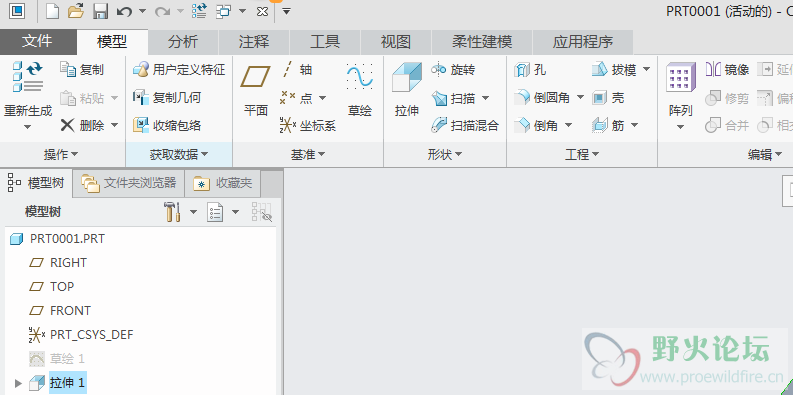793x395 pixels.
Task: Expand the 拉伸 1 tree node
Action: 18,383
